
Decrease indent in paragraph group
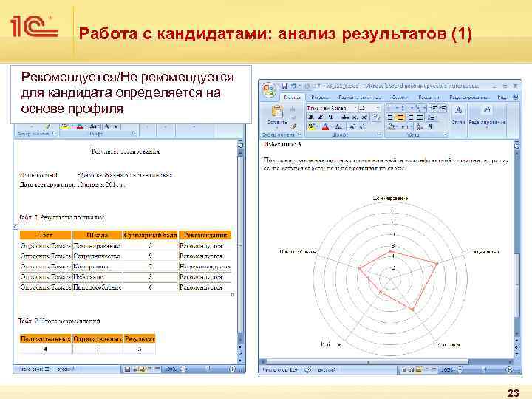[433, 108]
